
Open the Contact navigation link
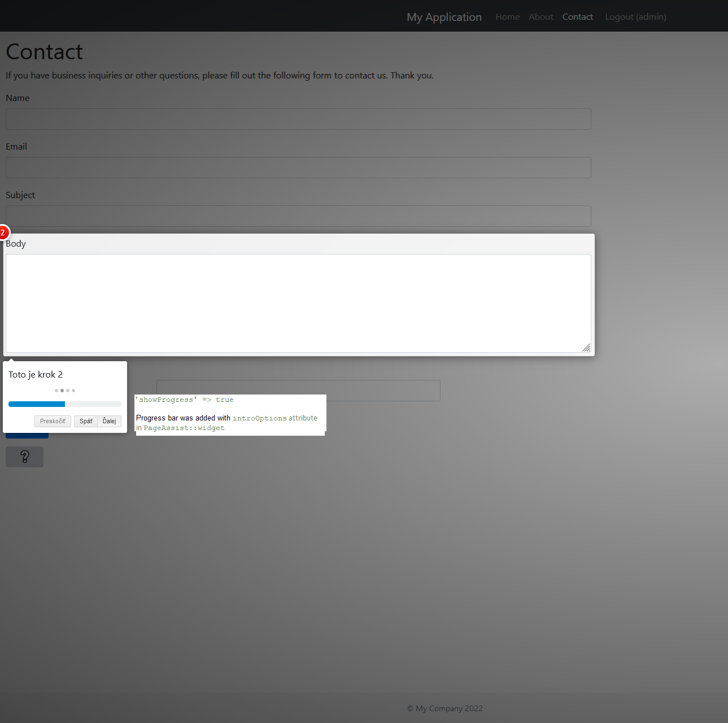click(577, 17)
